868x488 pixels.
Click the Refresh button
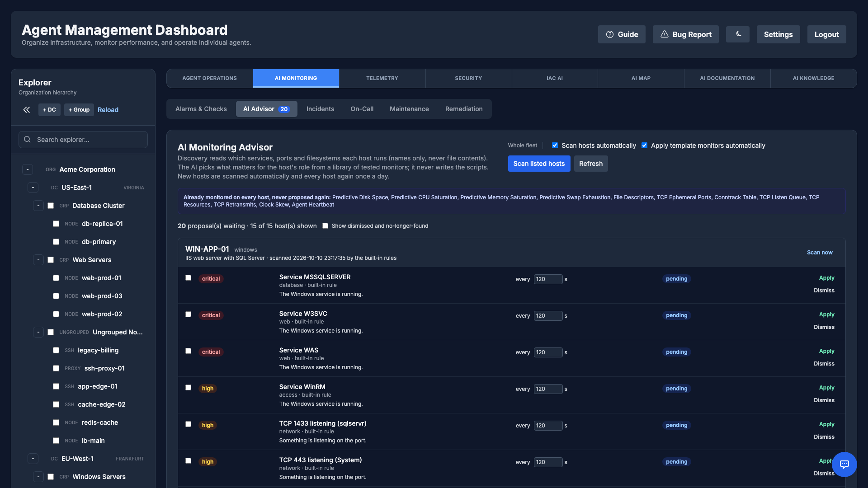point(591,164)
